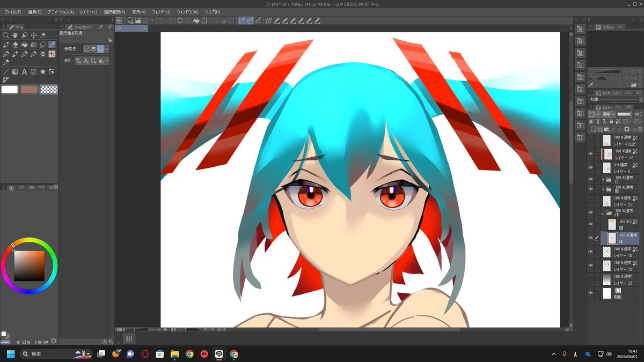
Task: Open the レイヤー(L) menu
Action: pos(89,12)
